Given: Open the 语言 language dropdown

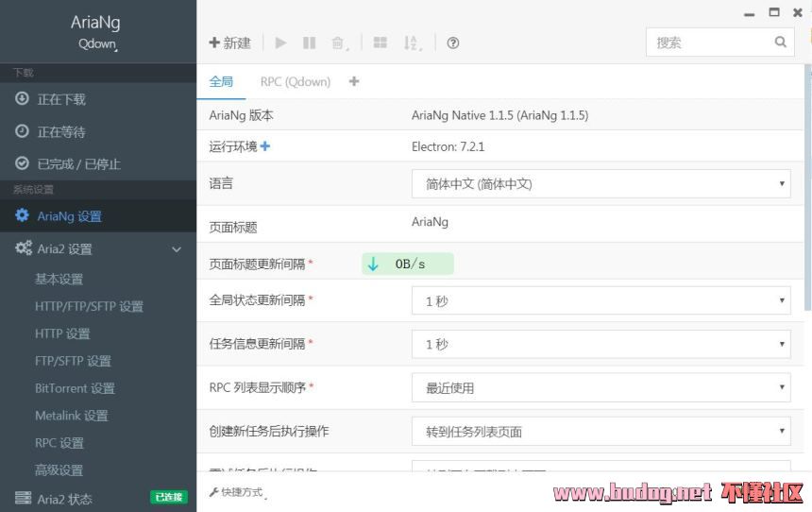Looking at the screenshot, I should point(601,183).
